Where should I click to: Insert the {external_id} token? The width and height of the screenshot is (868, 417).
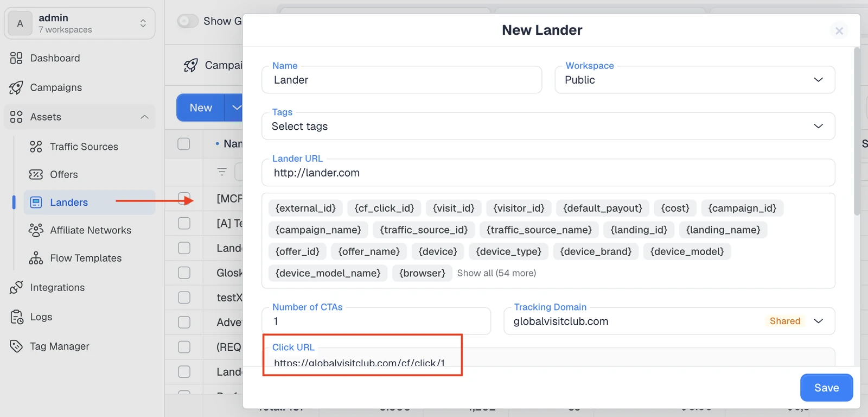tap(305, 208)
